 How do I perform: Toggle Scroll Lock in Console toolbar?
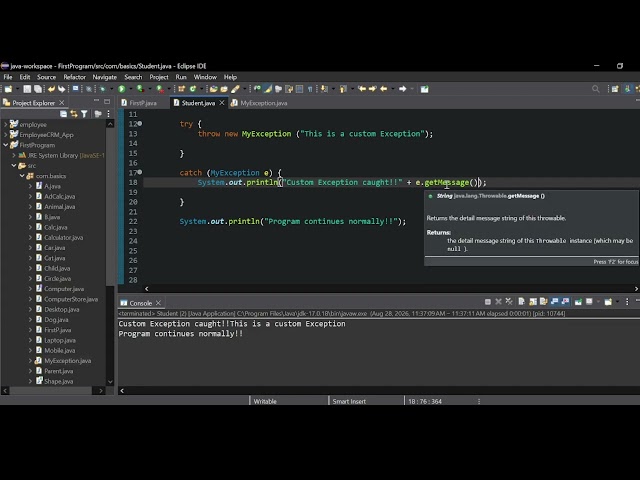point(533,302)
